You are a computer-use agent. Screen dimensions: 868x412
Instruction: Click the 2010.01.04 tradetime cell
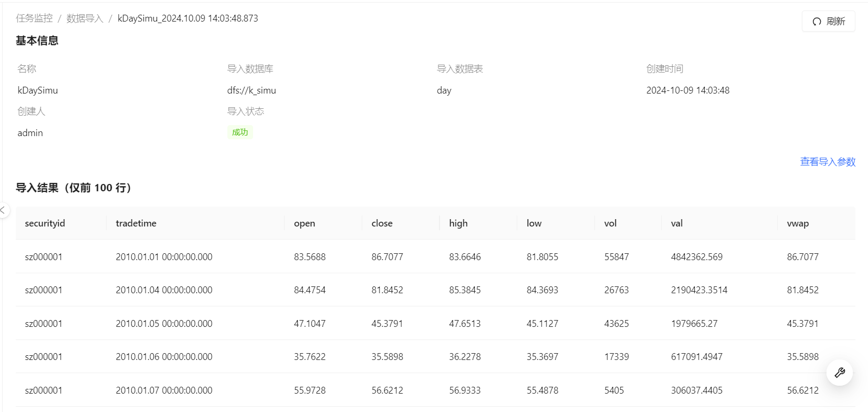[164, 290]
